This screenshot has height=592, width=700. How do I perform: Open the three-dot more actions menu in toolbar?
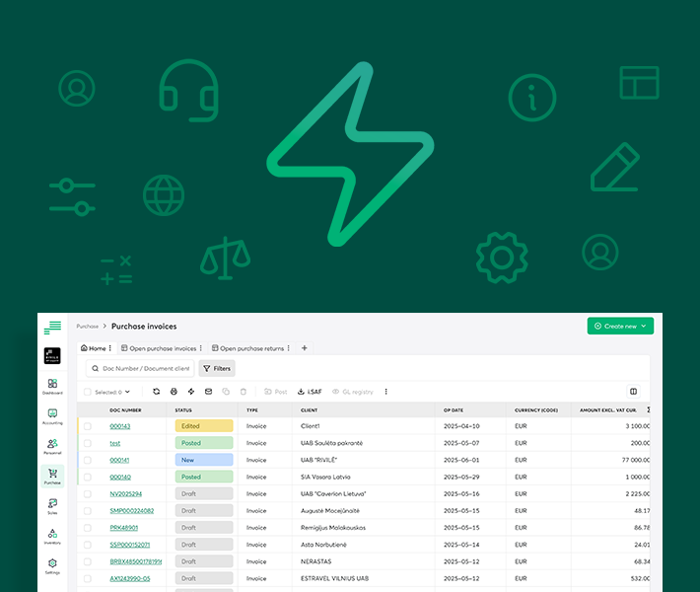pyautogui.click(x=385, y=392)
